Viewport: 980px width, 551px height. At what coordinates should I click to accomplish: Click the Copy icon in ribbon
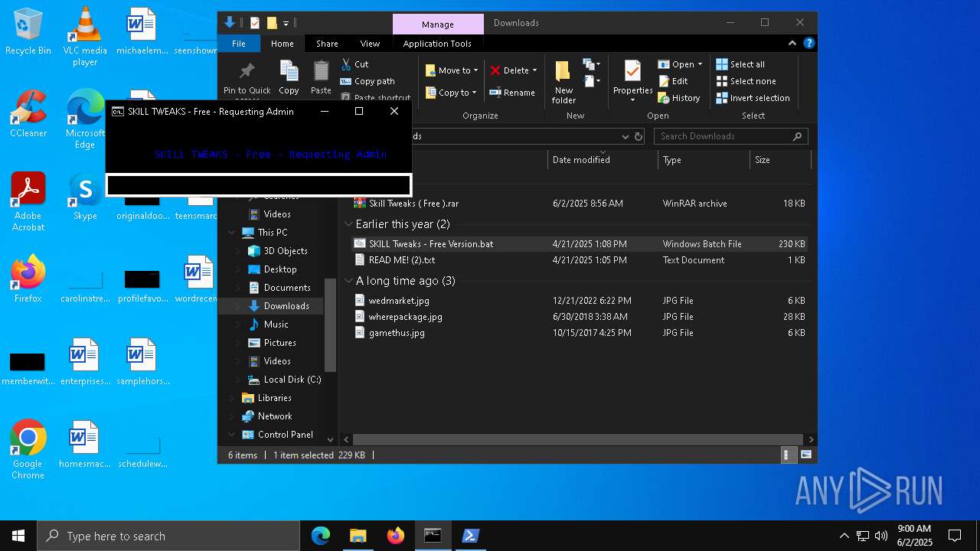(289, 77)
